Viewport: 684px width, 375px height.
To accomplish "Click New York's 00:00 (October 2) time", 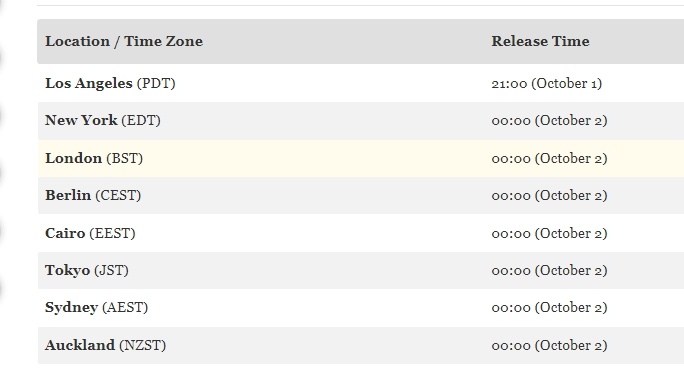I will (x=549, y=120).
